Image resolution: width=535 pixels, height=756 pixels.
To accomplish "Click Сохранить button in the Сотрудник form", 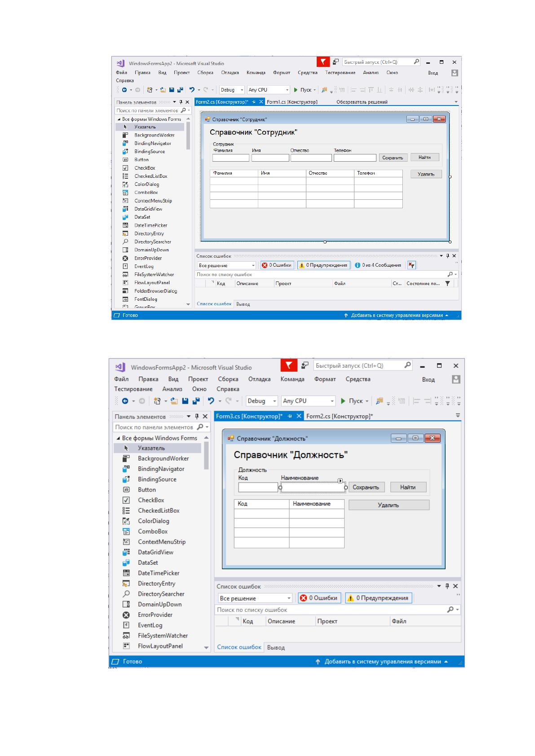I will 393,158.
